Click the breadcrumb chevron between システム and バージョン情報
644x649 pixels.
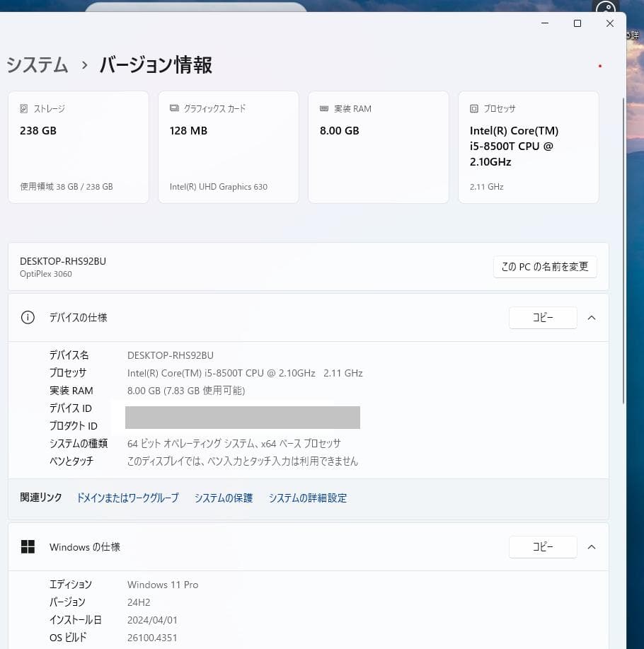pyautogui.click(x=84, y=64)
